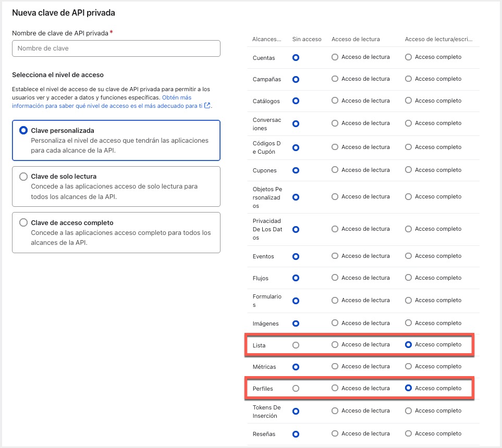Choose the Clave de solo lectura option
The image size is (502, 448).
(23, 177)
